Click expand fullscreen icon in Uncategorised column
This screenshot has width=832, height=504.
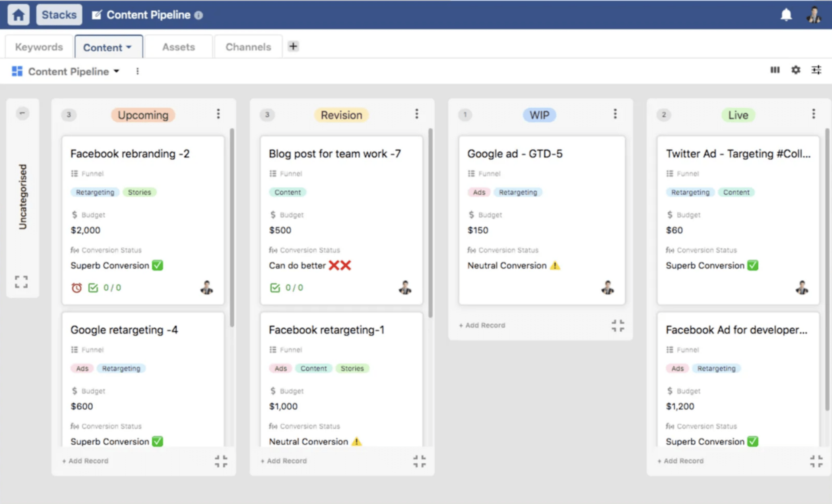click(21, 282)
